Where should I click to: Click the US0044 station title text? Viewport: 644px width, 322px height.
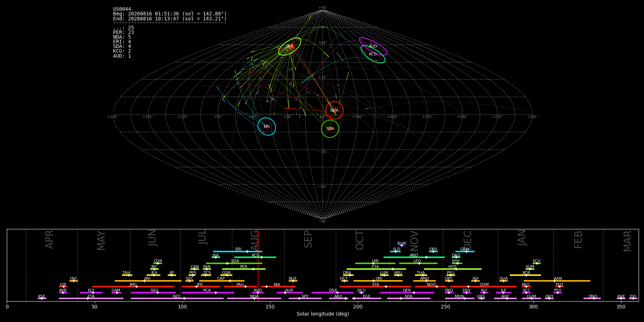click(x=122, y=9)
